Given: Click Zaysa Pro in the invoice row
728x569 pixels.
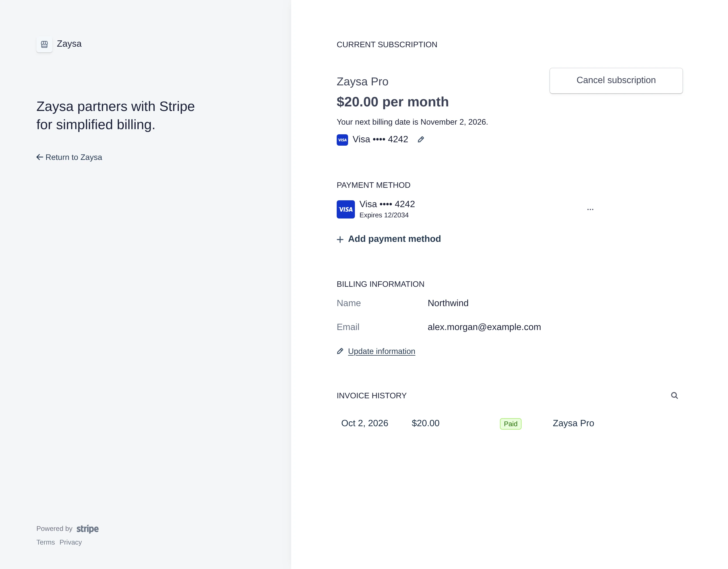Looking at the screenshot, I should click(573, 423).
